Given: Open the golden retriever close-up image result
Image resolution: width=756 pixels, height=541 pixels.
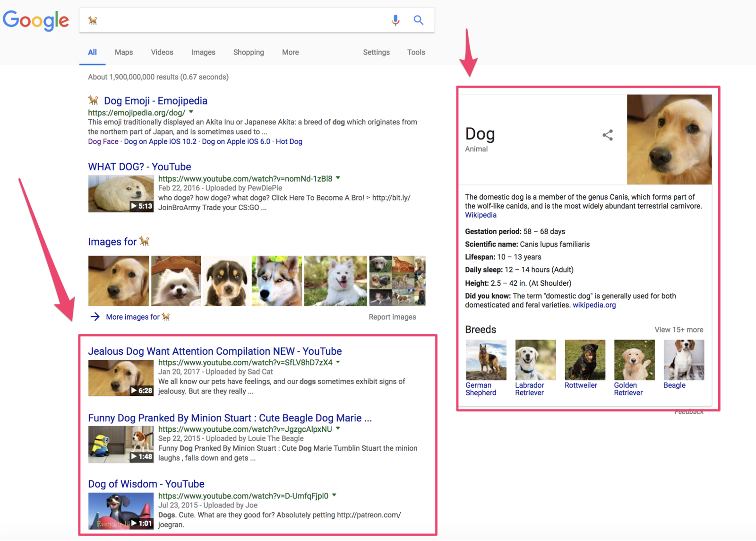Looking at the screenshot, I should click(x=119, y=281).
